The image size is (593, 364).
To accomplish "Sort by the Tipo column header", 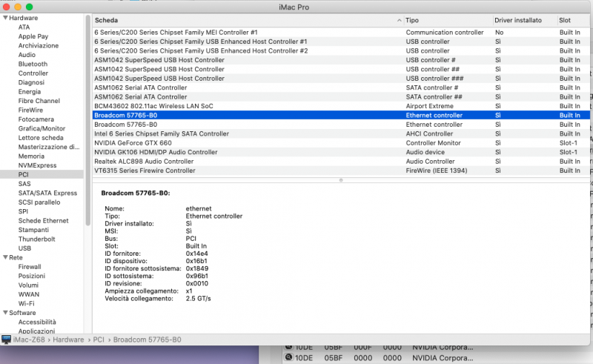I will pos(412,21).
